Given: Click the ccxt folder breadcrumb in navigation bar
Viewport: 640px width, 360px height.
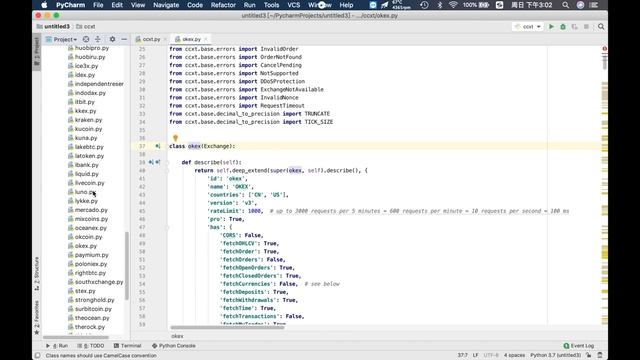Looking at the screenshot, I should [86, 27].
